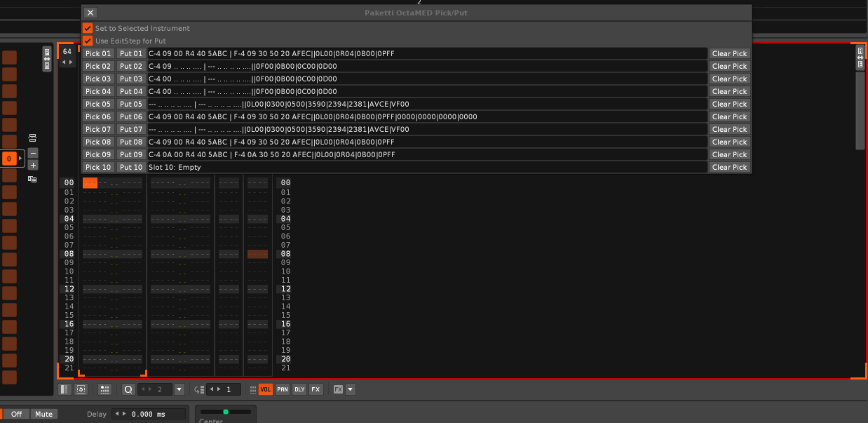Click the quantize Q icon

(128, 389)
